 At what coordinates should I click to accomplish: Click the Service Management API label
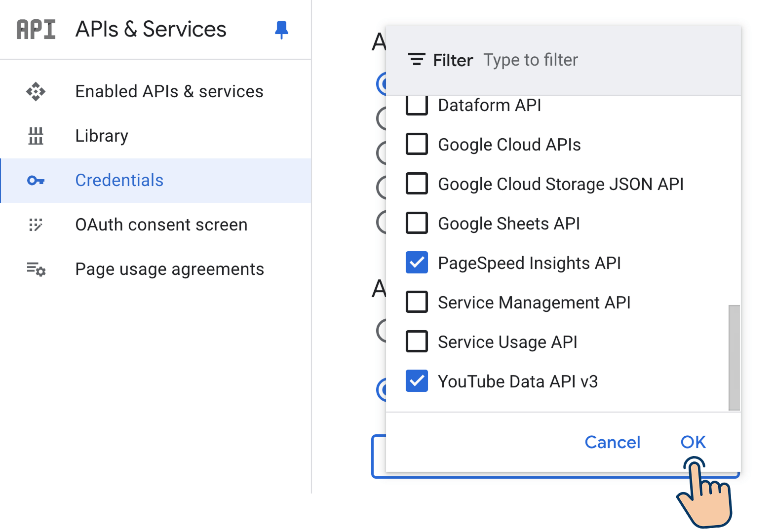[x=535, y=303]
